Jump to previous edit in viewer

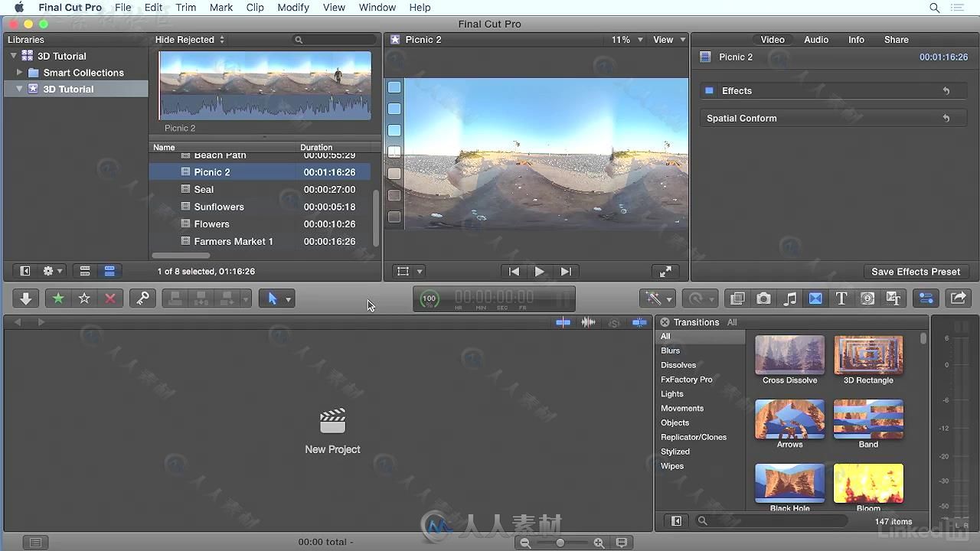(x=514, y=271)
